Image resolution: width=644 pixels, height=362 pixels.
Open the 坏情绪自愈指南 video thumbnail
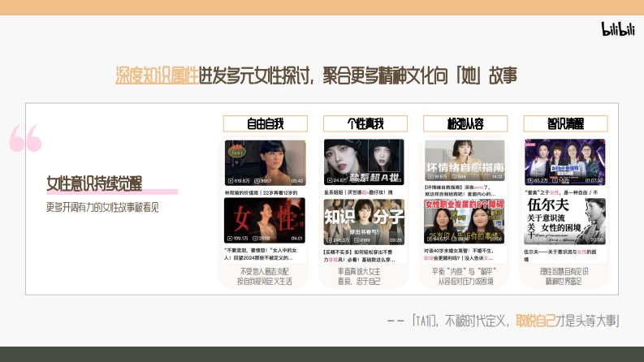click(465, 162)
